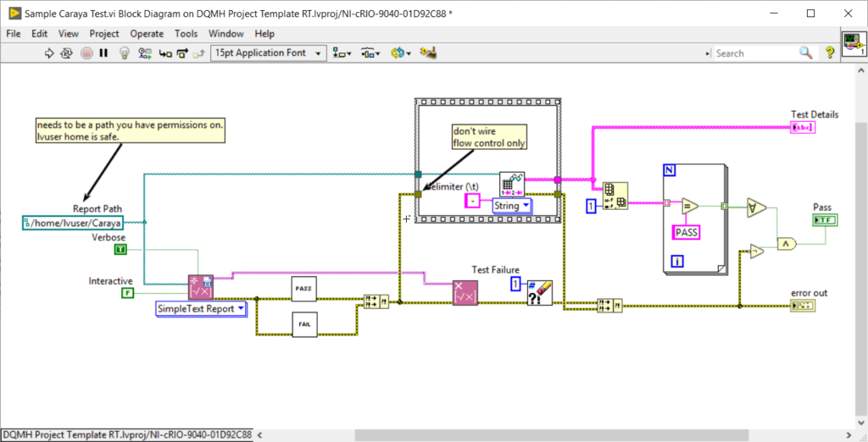Click the 'don't wire flow control only' comment
868x442 pixels.
489,137
